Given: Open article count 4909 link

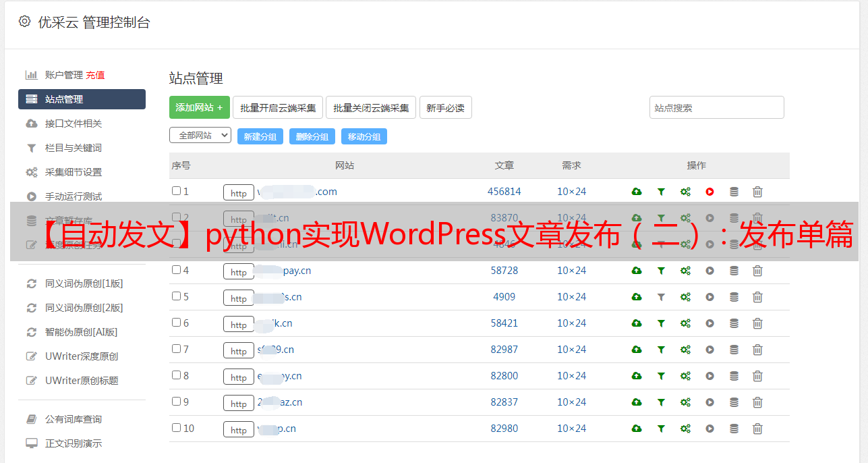Looking at the screenshot, I should coord(504,297).
